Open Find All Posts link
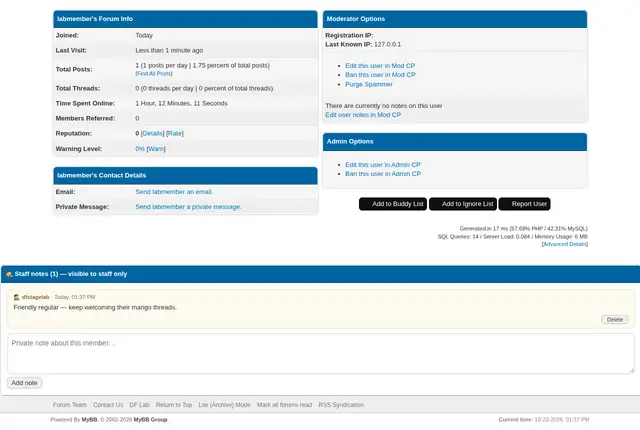The height and width of the screenshot is (430, 640). pyautogui.click(x=154, y=74)
